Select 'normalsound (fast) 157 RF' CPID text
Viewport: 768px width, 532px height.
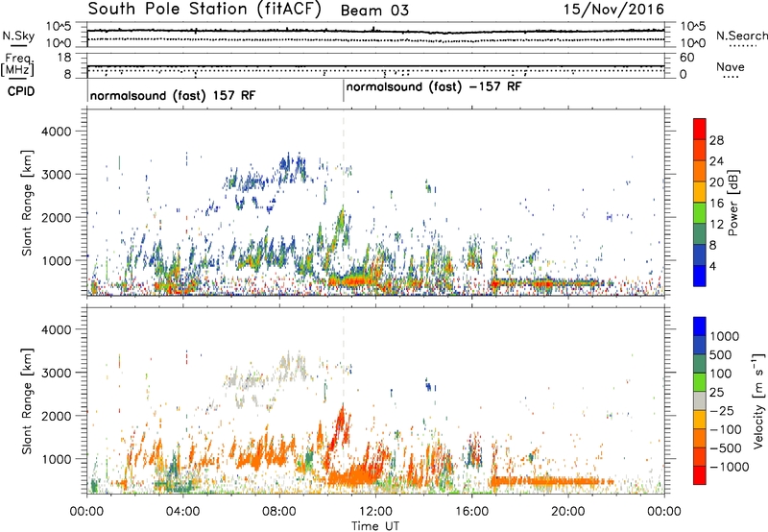click(173, 95)
